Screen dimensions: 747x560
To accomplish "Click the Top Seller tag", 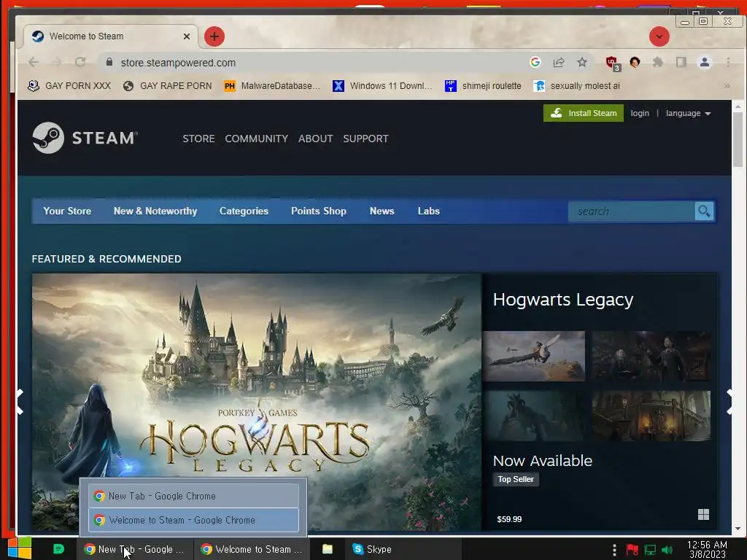I will (516, 479).
